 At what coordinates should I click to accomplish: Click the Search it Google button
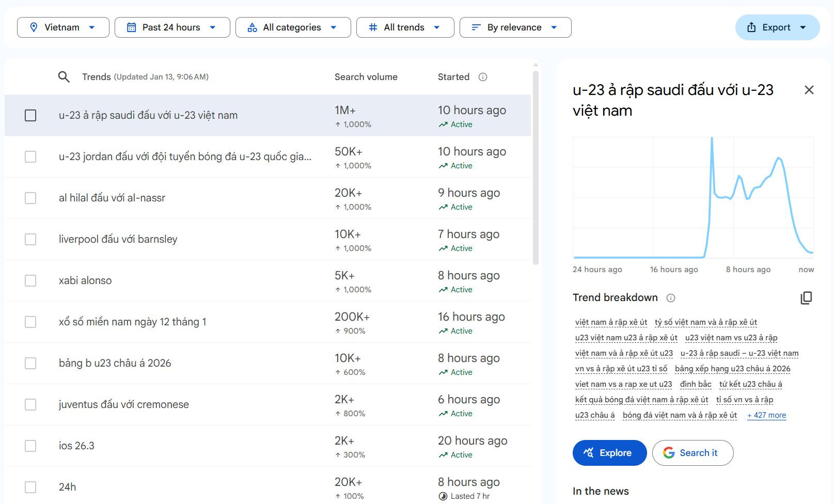coord(692,453)
